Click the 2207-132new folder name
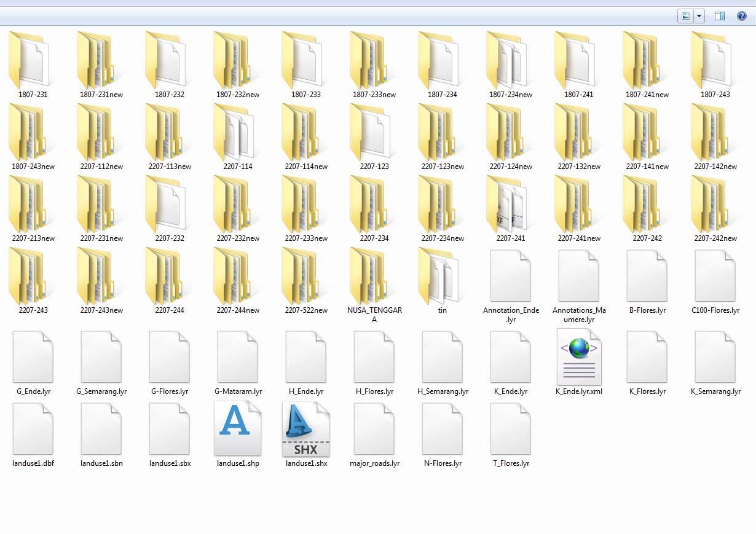Viewport: 756px width, 534px height. pyautogui.click(x=579, y=167)
